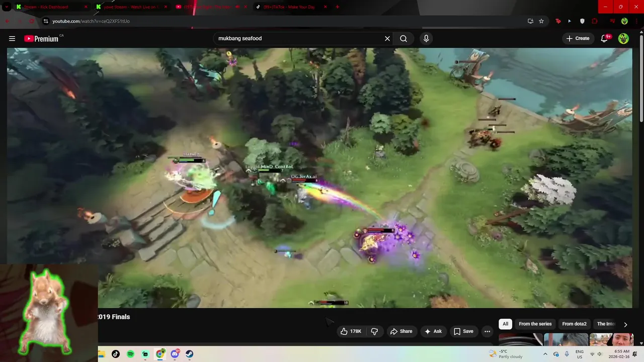Image resolution: width=644 pixels, height=362 pixels.
Task: Open Spotify from the taskbar
Action: (130, 354)
